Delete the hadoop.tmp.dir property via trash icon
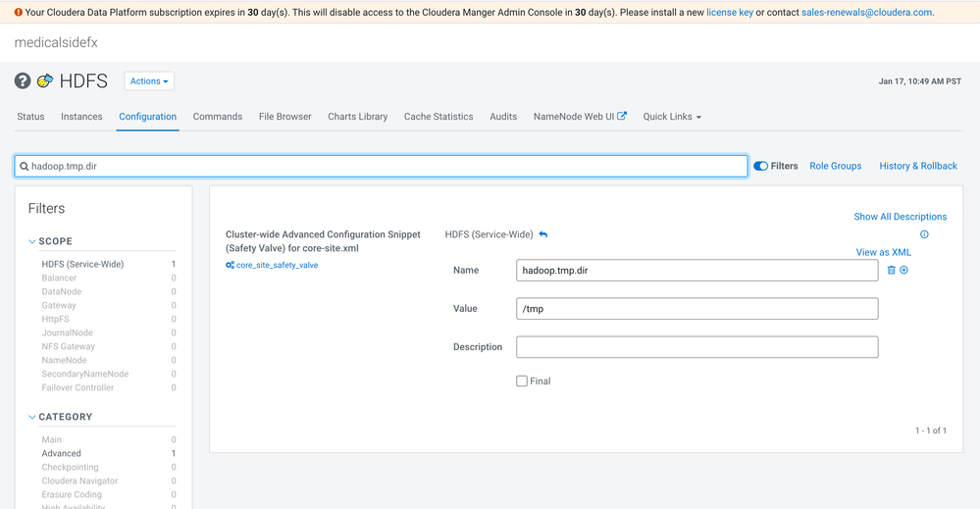Screen dimensions: 980x509 point(892,270)
